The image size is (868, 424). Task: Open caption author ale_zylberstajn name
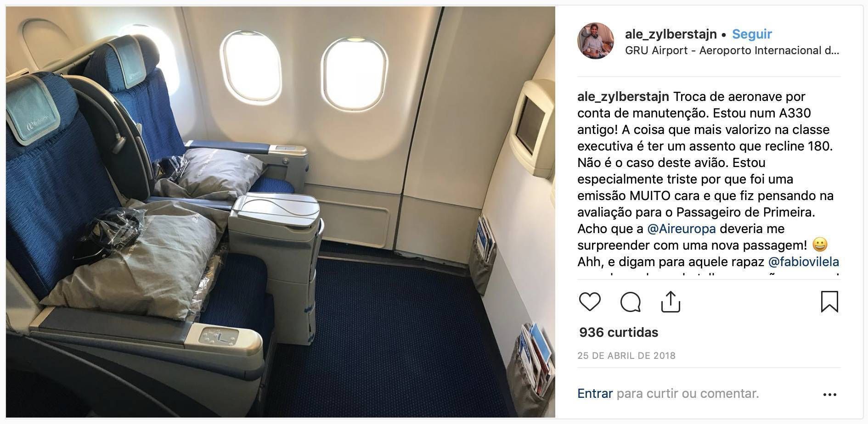coord(623,97)
